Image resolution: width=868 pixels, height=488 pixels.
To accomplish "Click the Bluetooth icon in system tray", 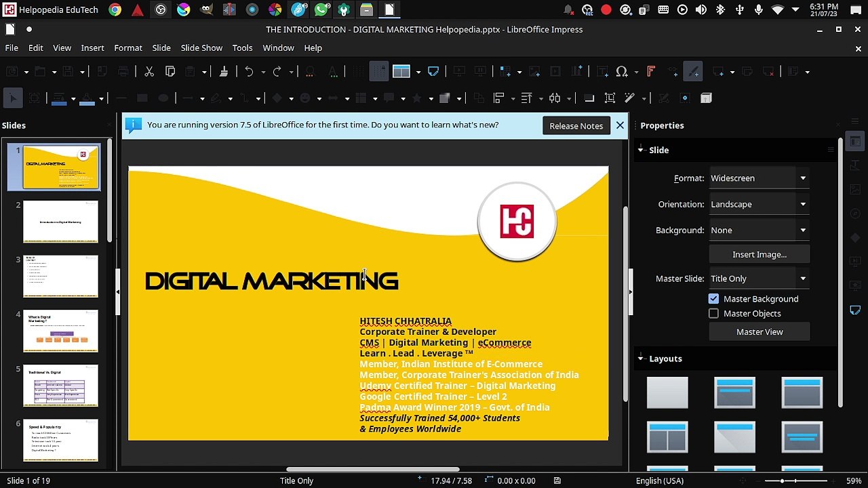I will (x=720, y=9).
